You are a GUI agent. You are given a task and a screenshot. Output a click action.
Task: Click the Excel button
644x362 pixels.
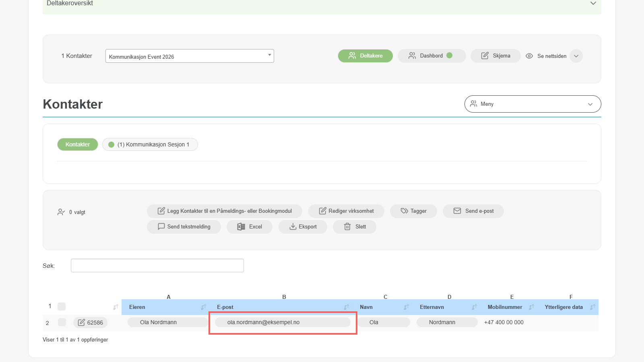pyautogui.click(x=250, y=227)
